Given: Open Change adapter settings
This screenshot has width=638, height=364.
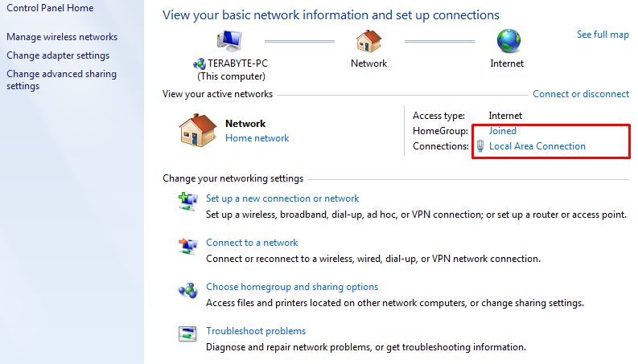Looking at the screenshot, I should click(58, 55).
